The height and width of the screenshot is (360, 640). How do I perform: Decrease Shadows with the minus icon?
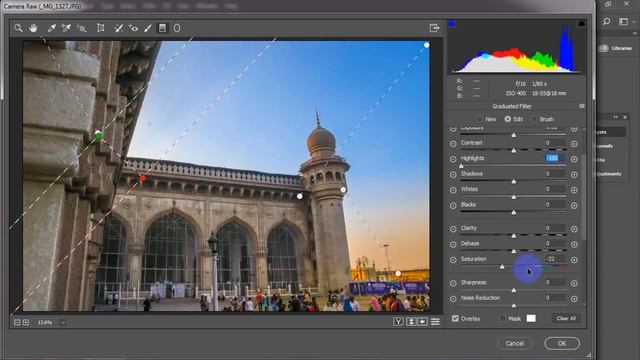[x=453, y=175]
